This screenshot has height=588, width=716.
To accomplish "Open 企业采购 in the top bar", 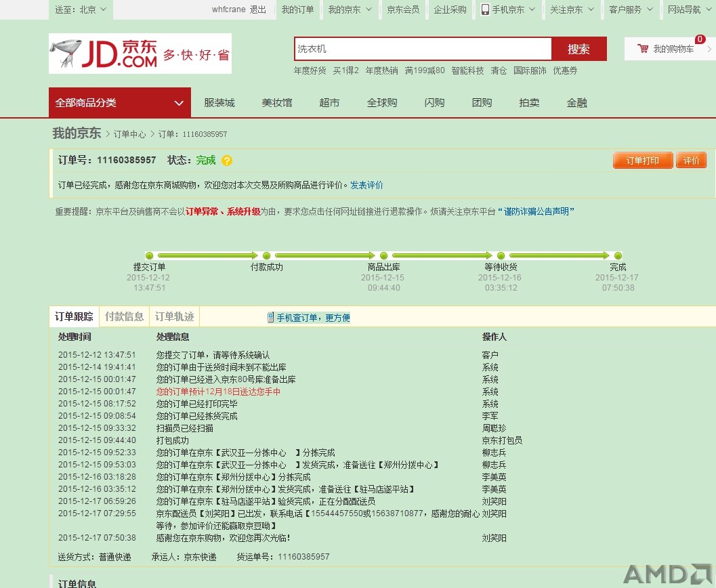I will (x=450, y=9).
